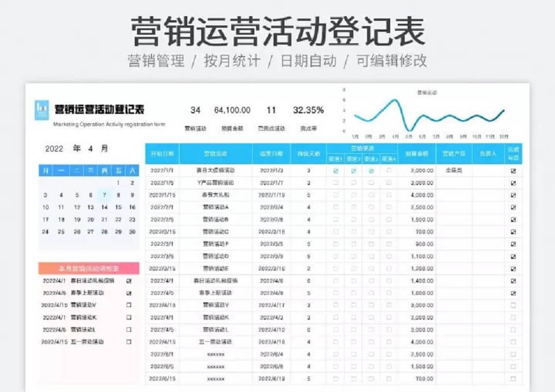Screen dimensions: 555x392
Task: Check the reminder box for 营销活动L in monthly list
Action: (x=129, y=330)
